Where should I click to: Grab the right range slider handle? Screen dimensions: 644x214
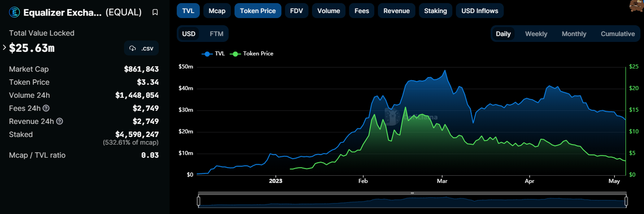click(x=626, y=201)
